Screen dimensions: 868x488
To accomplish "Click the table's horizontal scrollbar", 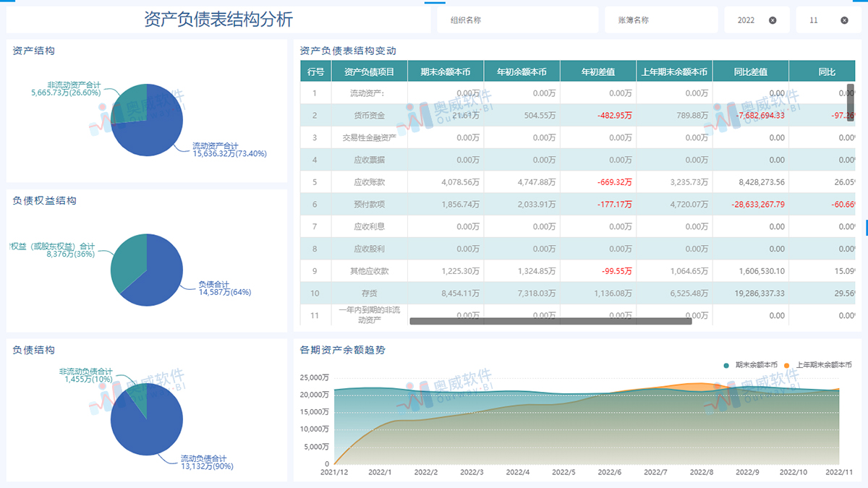I will point(550,321).
